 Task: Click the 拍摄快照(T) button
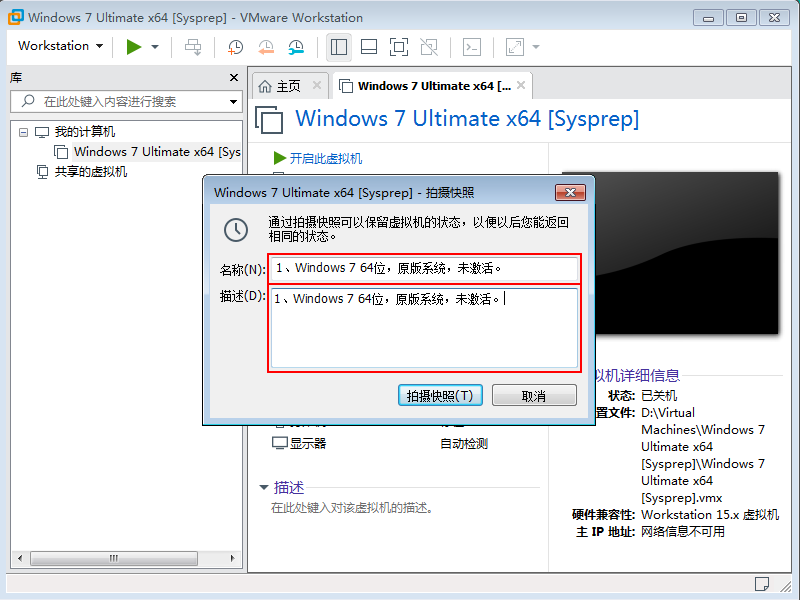440,396
